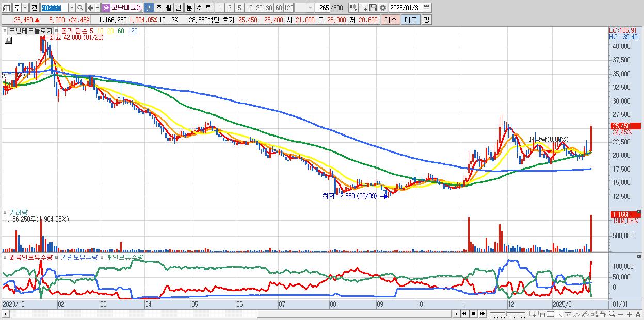Viewport: 644px width, 320px height.
Task: Click the 외국인보유수량 indicator label
Action: click(30, 257)
